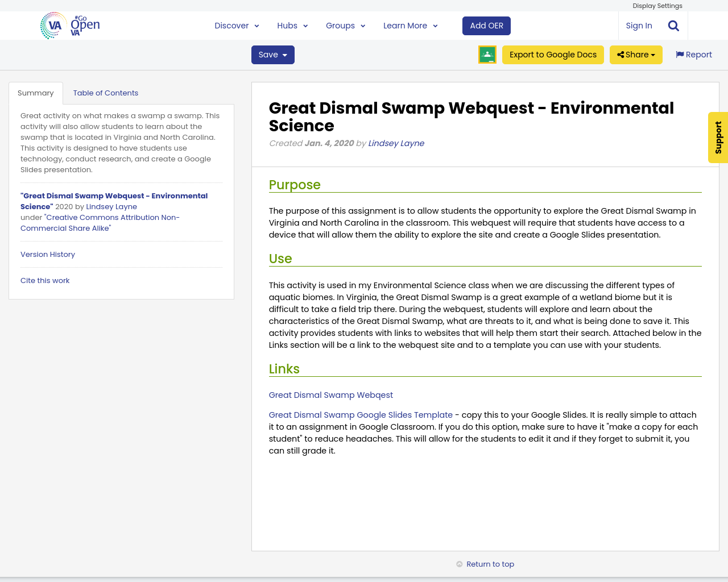
Task: Click the GoOpenVA logo
Action: [69, 24]
